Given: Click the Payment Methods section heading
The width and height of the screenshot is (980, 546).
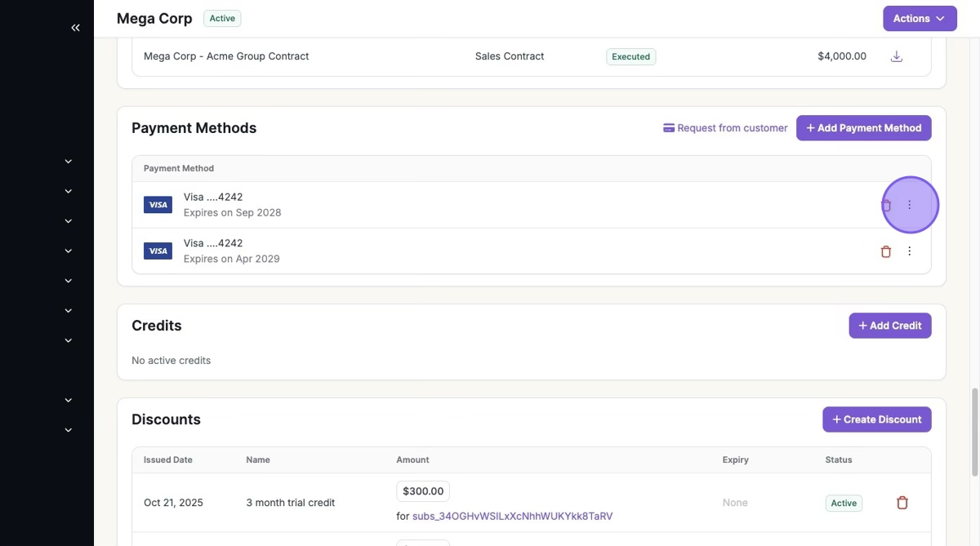Looking at the screenshot, I should pos(194,128).
